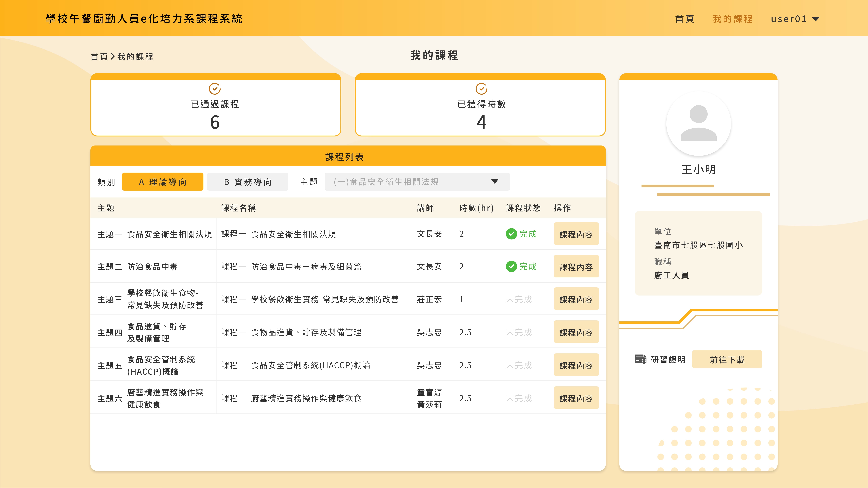Open 我的課程 in the top navigation

732,19
